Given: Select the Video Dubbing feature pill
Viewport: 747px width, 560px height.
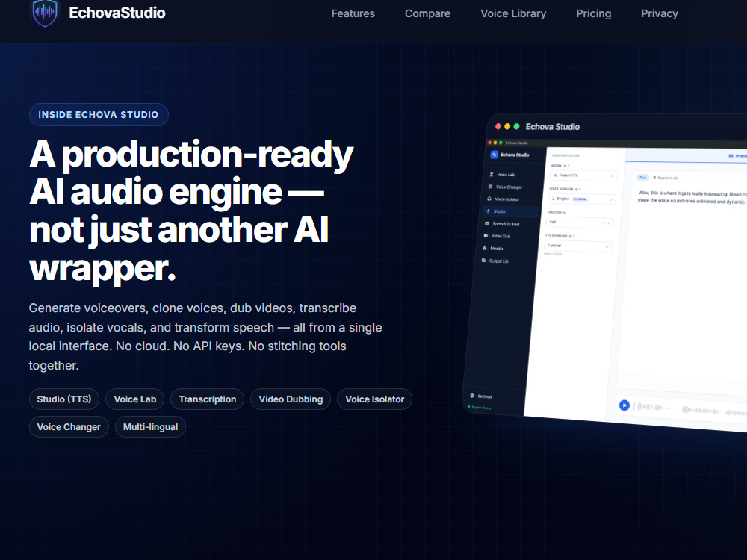Looking at the screenshot, I should (x=291, y=399).
